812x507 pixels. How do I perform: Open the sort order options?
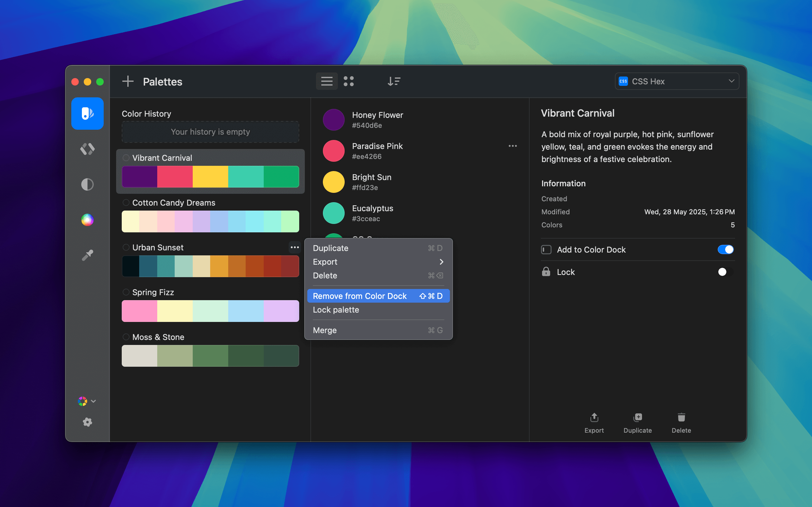[394, 81]
